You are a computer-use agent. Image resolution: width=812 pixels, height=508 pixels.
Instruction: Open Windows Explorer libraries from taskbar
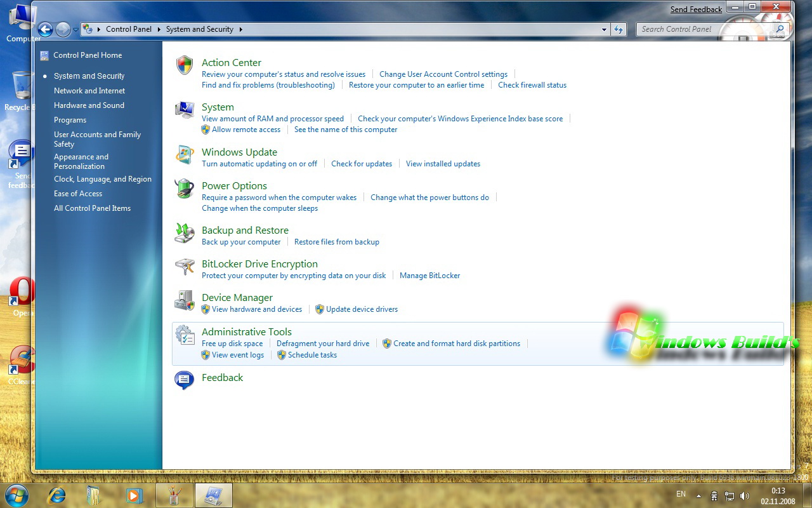coord(94,495)
